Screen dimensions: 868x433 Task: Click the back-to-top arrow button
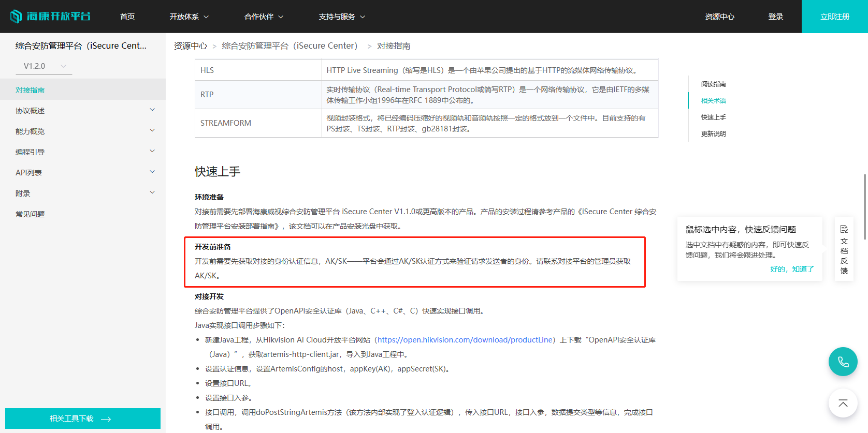[843, 403]
